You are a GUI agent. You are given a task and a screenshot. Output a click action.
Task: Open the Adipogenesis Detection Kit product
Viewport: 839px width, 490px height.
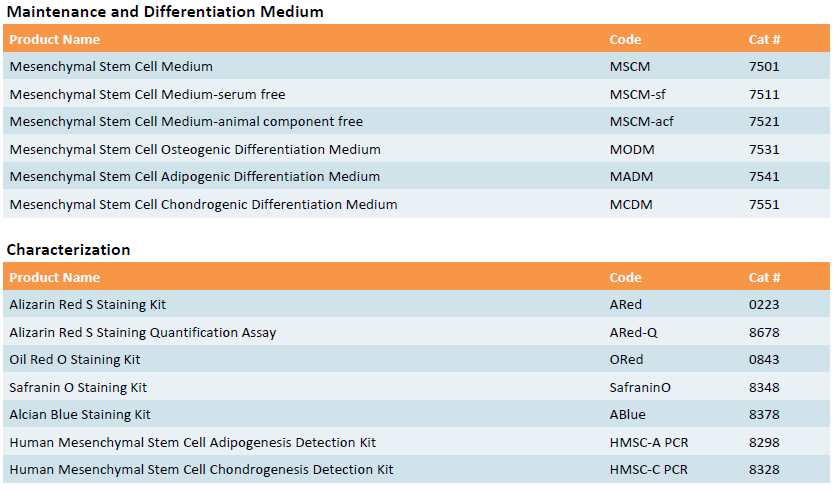193,442
